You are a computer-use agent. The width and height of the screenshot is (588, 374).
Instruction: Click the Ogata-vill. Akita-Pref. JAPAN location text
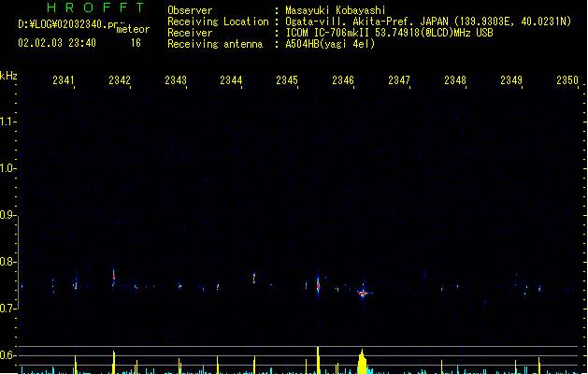(428, 22)
